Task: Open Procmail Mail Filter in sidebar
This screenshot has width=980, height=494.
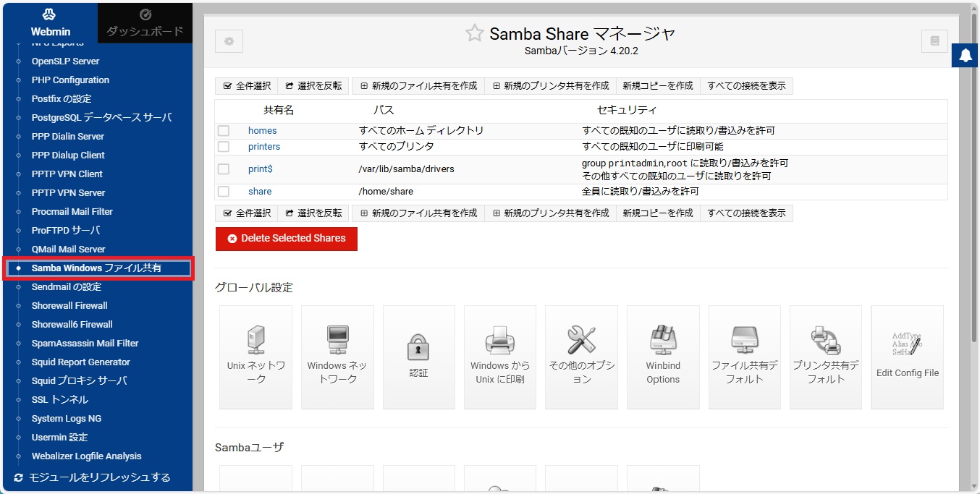Action: point(72,212)
